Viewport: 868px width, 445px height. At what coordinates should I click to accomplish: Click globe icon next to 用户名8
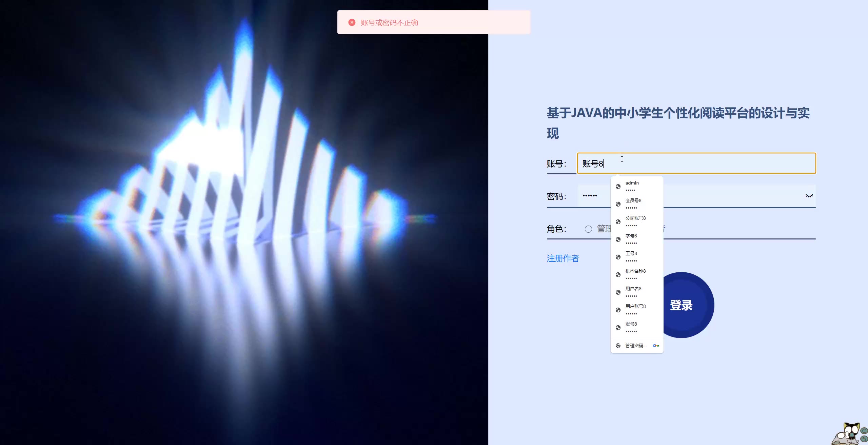[x=618, y=292]
